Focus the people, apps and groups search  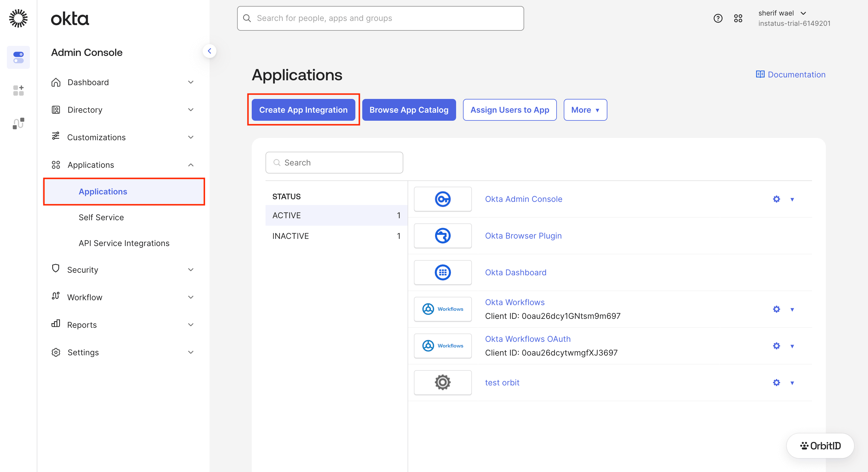[380, 18]
